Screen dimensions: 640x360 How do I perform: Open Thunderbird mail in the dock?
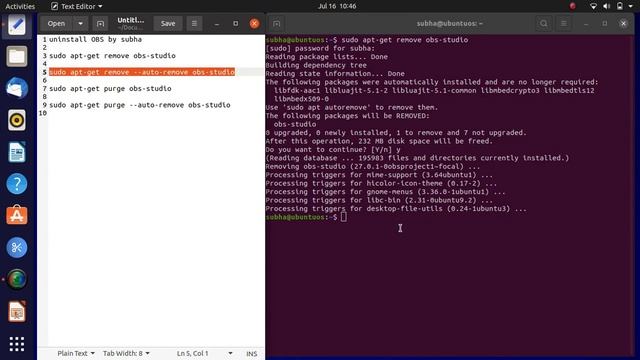(17, 88)
